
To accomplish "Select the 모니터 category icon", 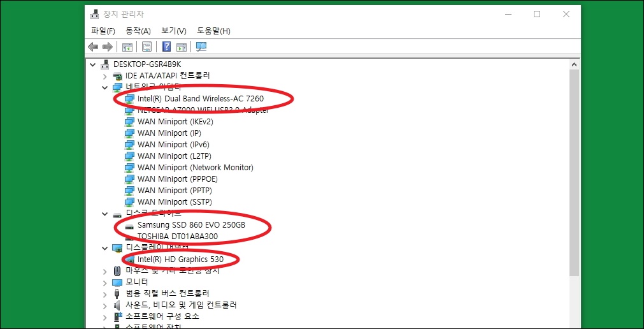I will pos(117,282).
